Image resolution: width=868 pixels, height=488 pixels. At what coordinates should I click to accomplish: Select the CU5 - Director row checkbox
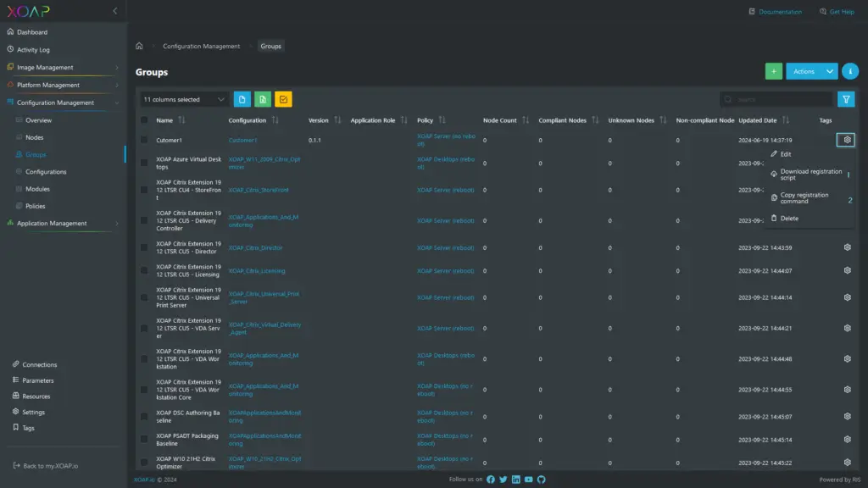click(144, 247)
